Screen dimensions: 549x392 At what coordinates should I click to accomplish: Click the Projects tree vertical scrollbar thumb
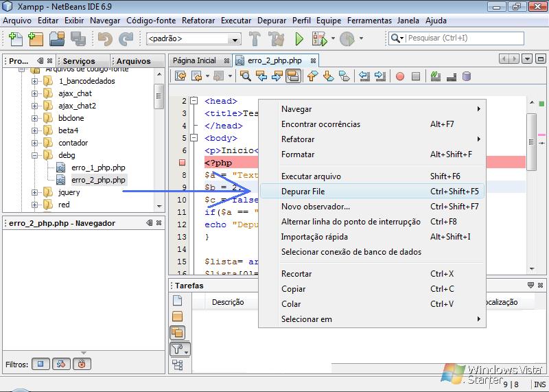coord(159,96)
